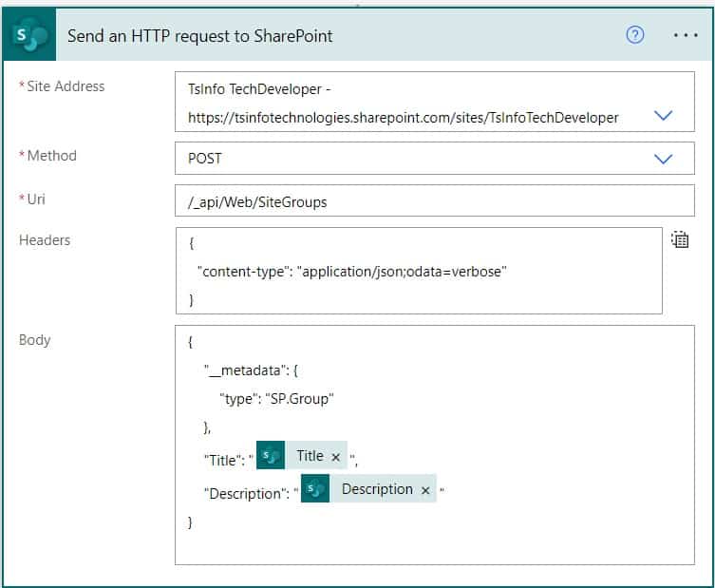Click the Site Address field
The image size is (715, 588).
435,102
